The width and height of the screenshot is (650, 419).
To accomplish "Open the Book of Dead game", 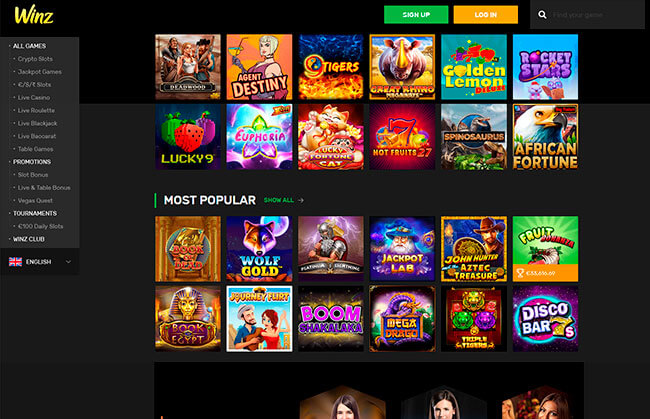I will coord(188,249).
